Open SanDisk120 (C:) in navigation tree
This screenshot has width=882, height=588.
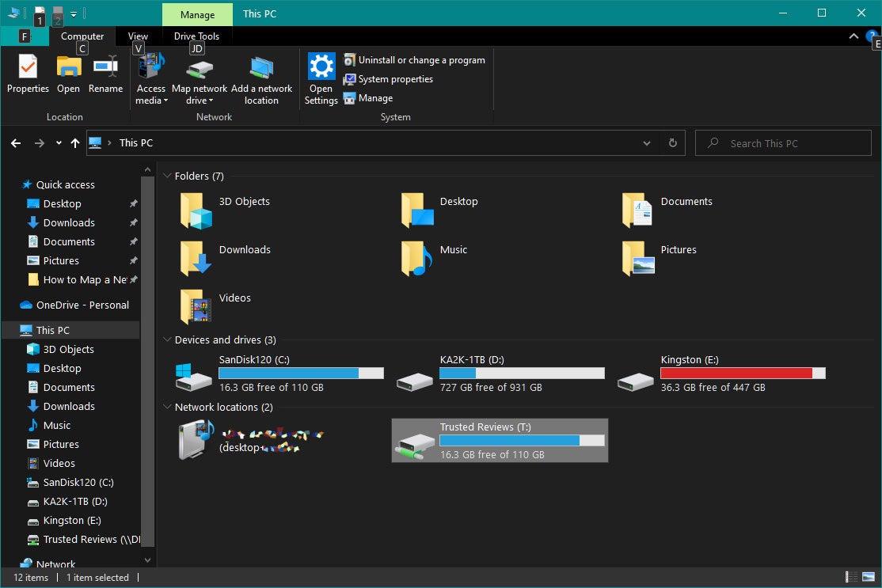click(x=78, y=482)
